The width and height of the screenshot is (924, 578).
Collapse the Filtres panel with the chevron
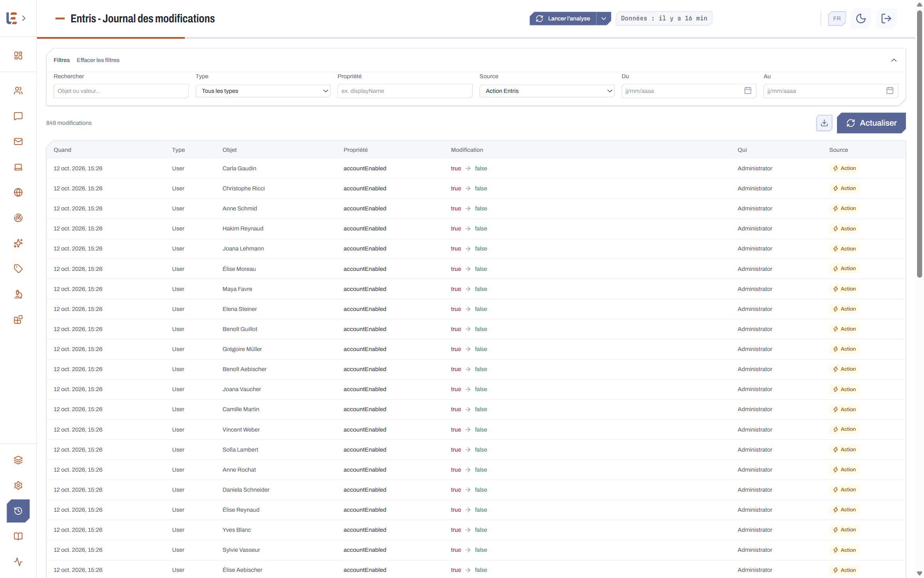894,60
